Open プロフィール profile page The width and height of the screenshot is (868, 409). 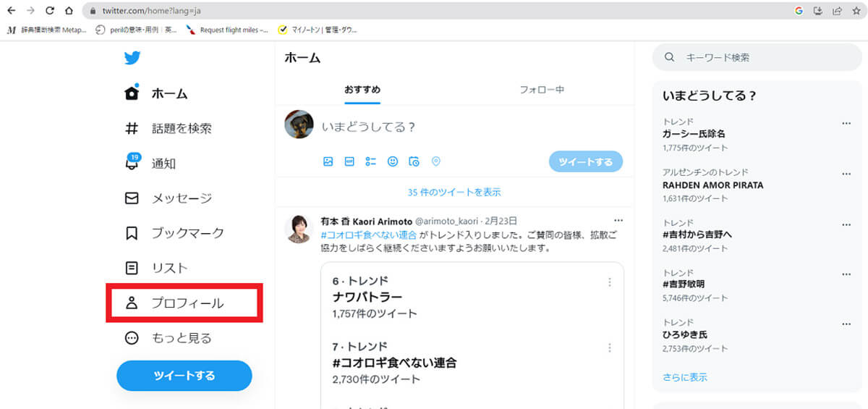pyautogui.click(x=174, y=303)
